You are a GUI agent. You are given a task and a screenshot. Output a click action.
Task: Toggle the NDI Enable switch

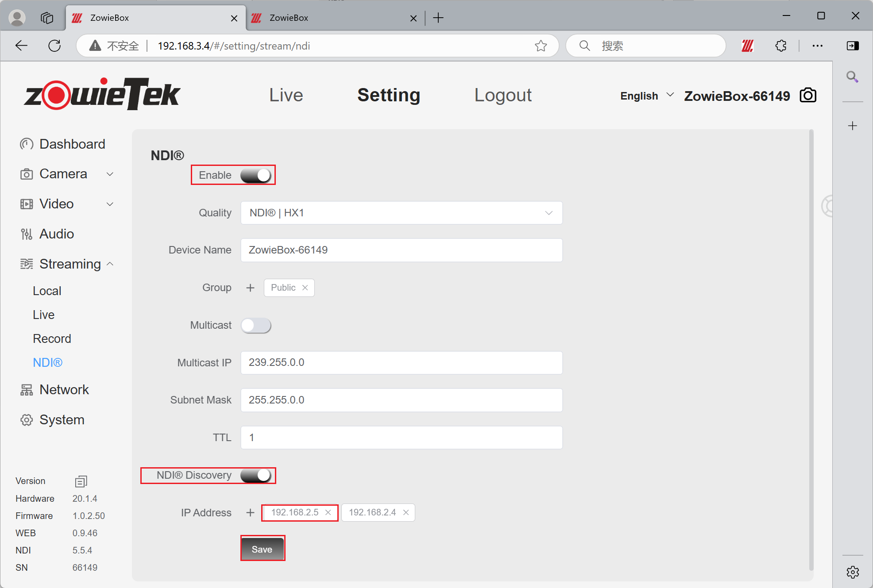point(256,175)
